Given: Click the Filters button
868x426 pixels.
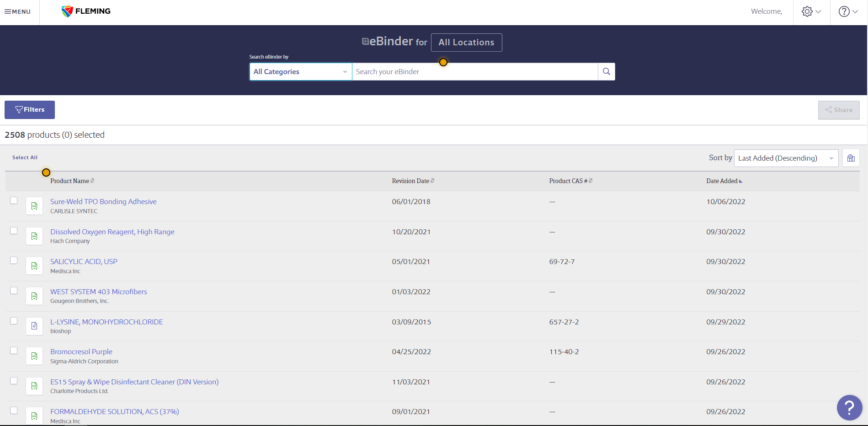Looking at the screenshot, I should 30,110.
